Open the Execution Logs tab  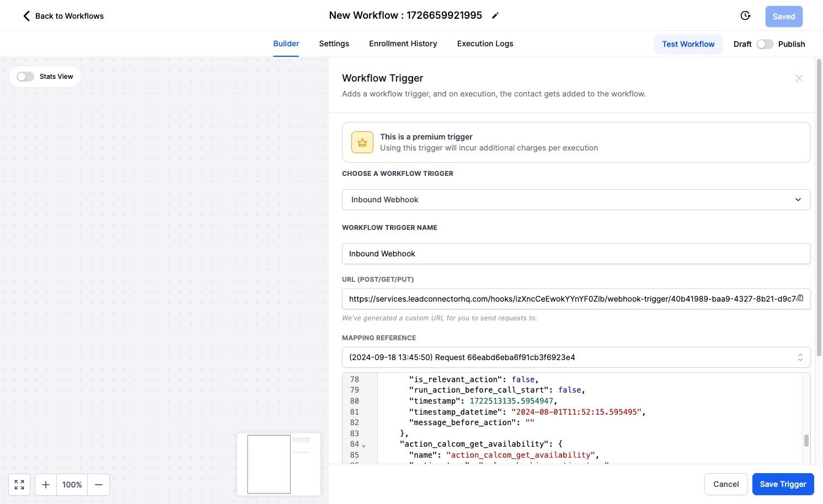tap(485, 44)
